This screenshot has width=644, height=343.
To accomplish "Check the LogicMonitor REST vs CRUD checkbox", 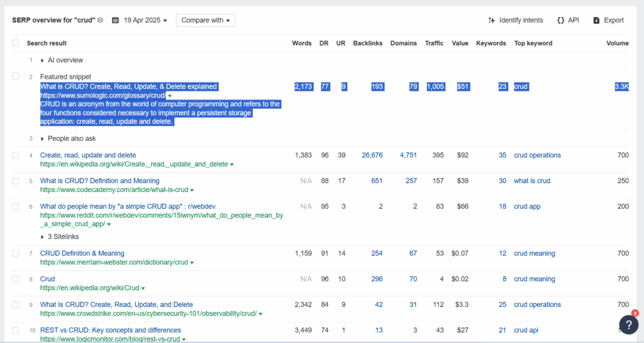I will tap(16, 330).
